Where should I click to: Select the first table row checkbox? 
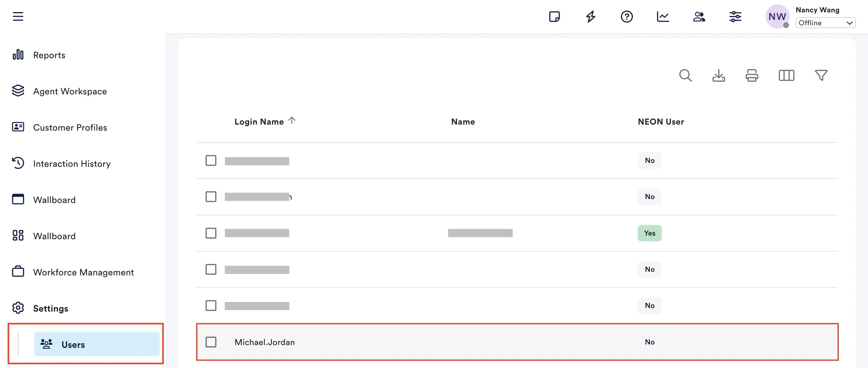pyautogui.click(x=211, y=160)
